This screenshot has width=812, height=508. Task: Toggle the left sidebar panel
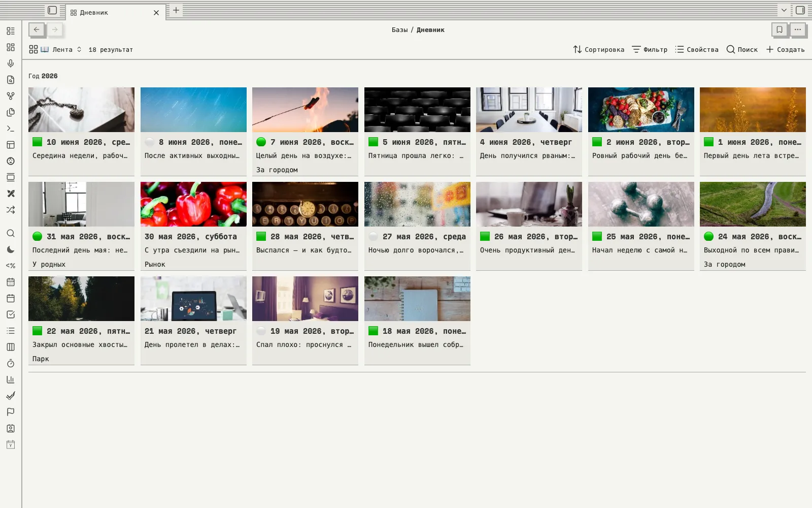52,10
